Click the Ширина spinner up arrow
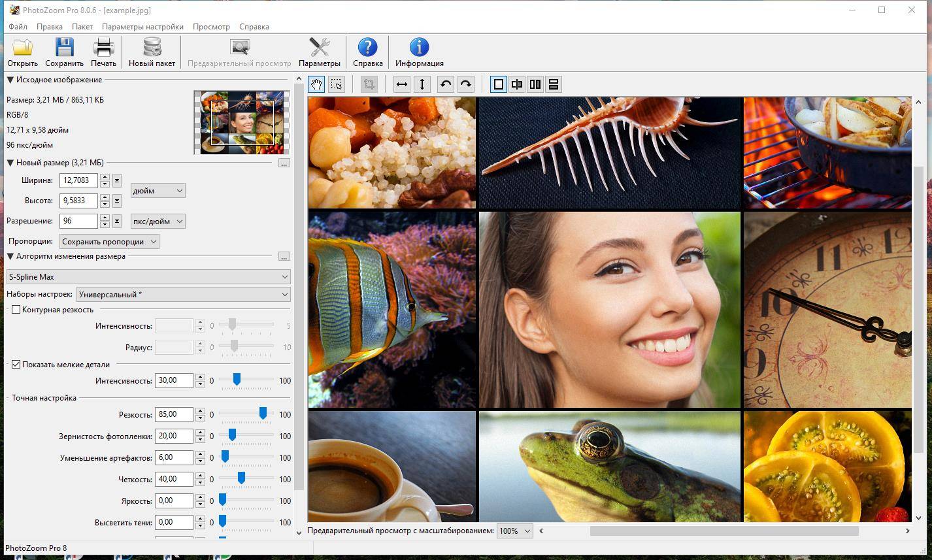This screenshot has width=932, height=560. click(105, 177)
